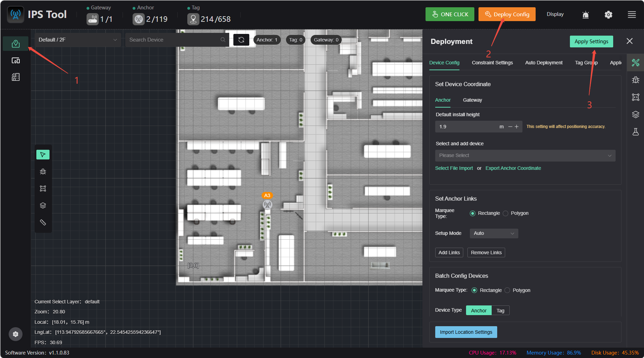Open the alarm notification icon
The image size is (644, 358).
585,15
